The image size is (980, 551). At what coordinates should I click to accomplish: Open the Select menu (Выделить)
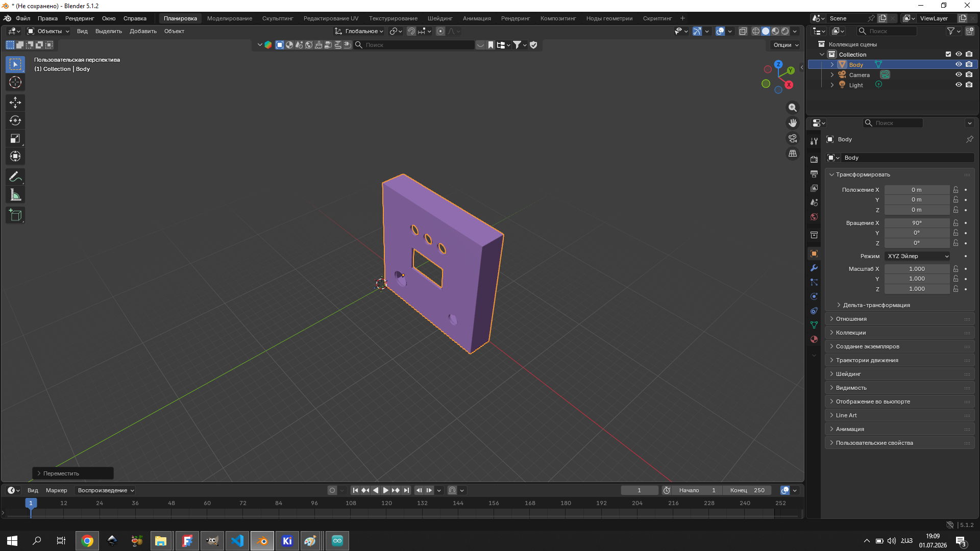pos(109,31)
